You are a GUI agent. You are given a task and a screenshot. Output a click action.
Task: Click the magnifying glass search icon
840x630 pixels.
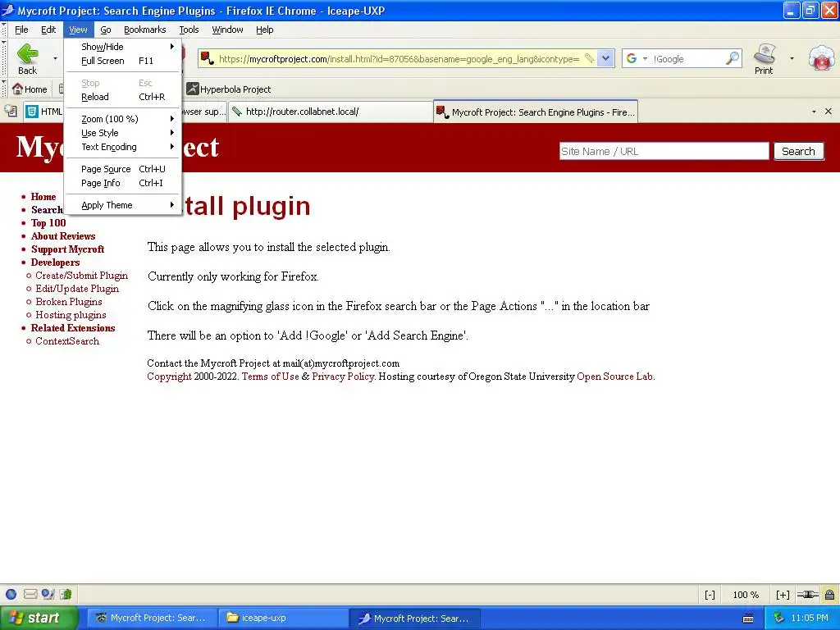click(x=732, y=58)
